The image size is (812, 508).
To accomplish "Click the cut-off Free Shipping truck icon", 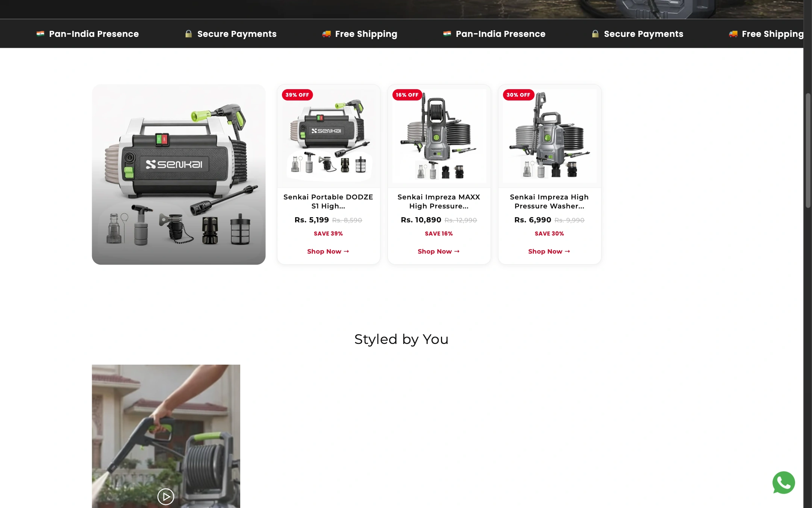I will click(x=733, y=34).
